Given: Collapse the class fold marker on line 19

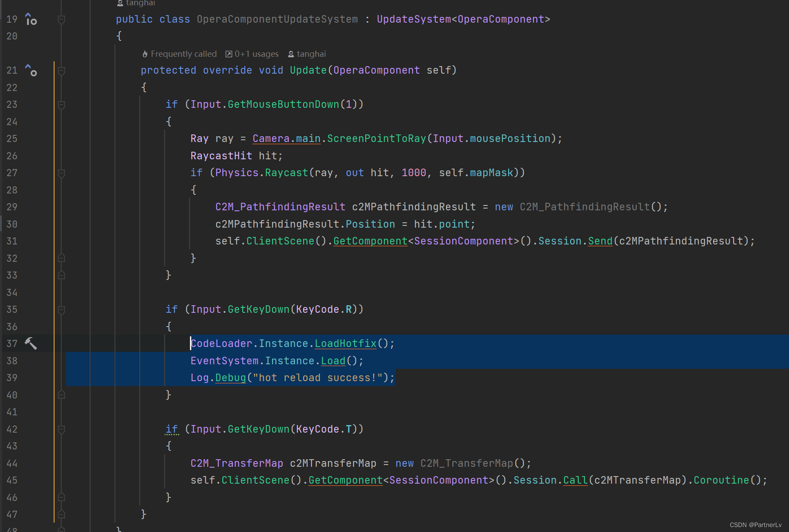Looking at the screenshot, I should [x=62, y=20].
